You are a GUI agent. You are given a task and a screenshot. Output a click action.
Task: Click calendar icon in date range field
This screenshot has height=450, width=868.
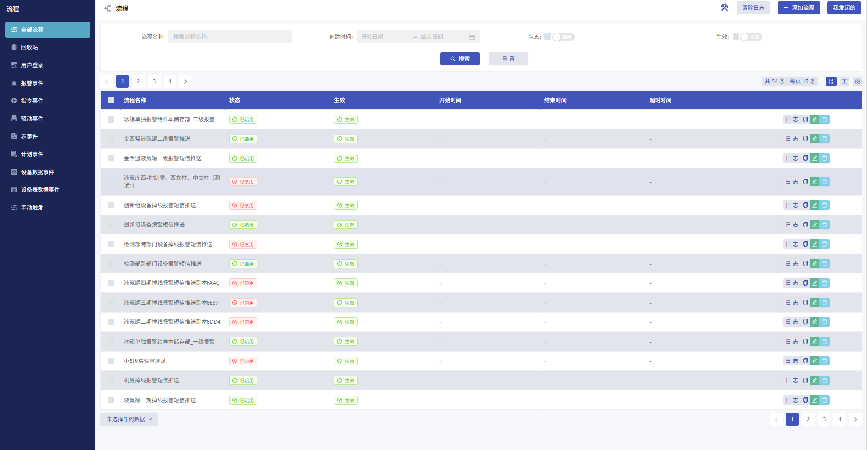coord(472,37)
